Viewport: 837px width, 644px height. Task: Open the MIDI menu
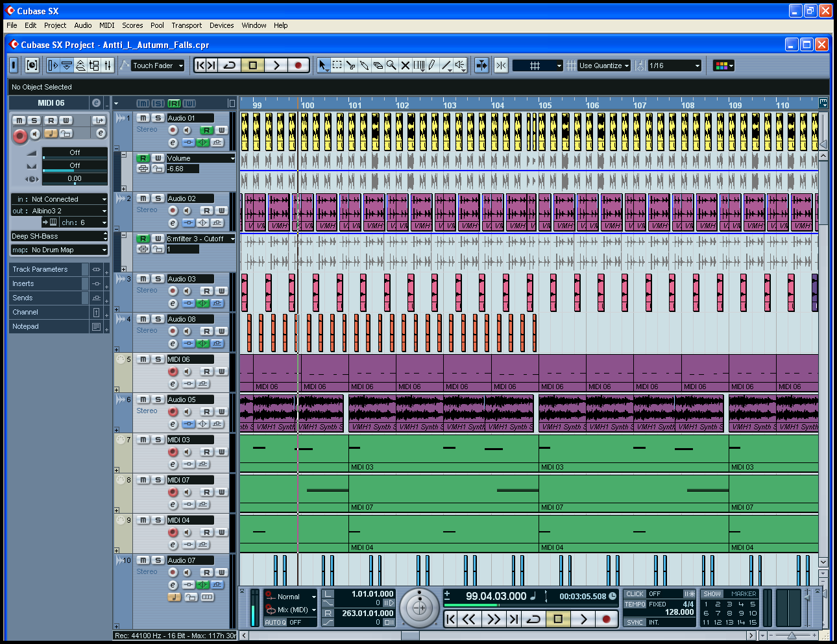[107, 25]
